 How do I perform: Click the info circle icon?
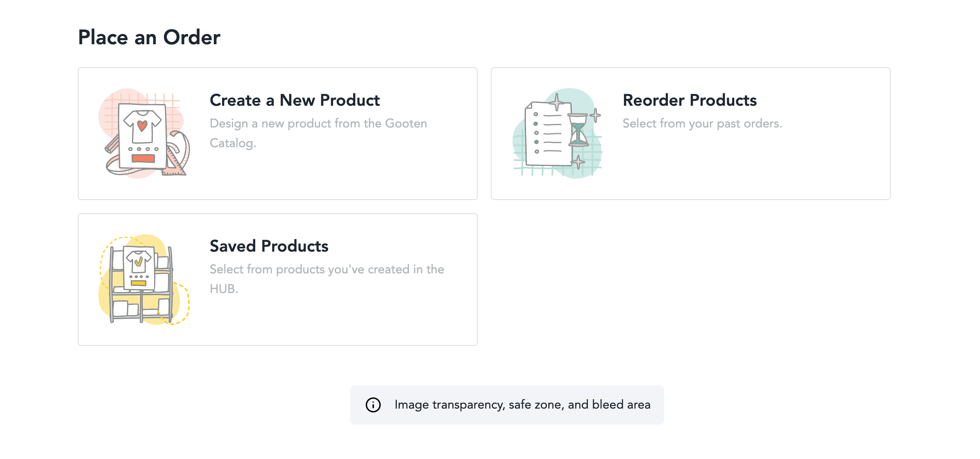pos(373,405)
